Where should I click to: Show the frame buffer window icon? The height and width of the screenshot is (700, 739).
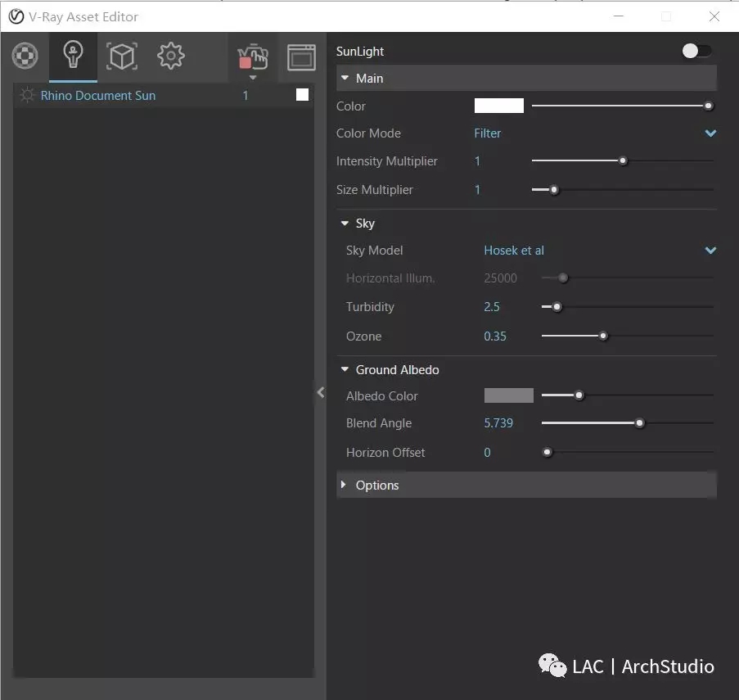point(302,57)
